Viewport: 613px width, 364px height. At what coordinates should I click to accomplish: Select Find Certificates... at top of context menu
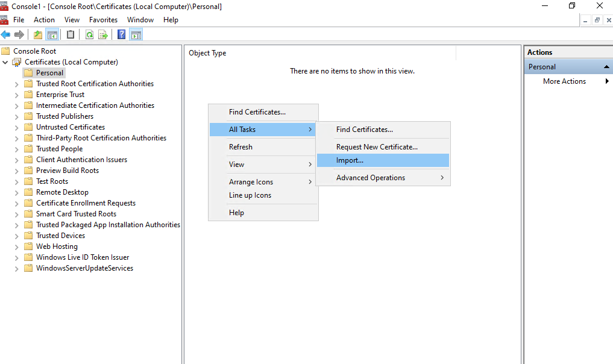(x=263, y=112)
